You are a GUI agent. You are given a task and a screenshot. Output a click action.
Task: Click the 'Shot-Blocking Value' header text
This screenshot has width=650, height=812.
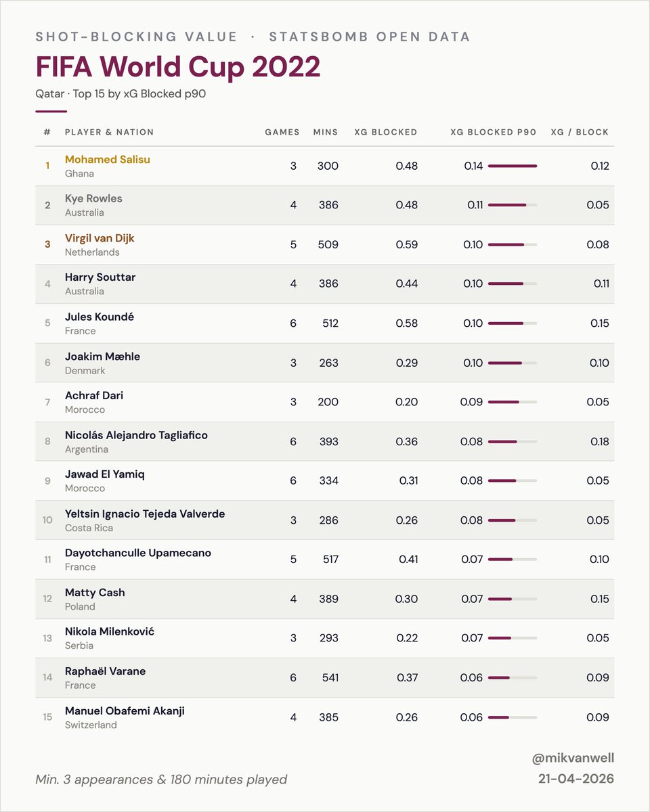coord(137,37)
